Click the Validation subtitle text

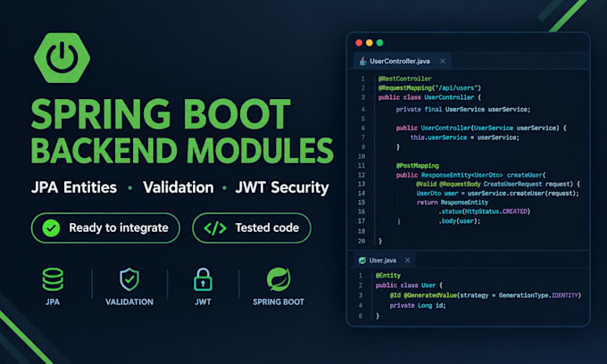[178, 187]
